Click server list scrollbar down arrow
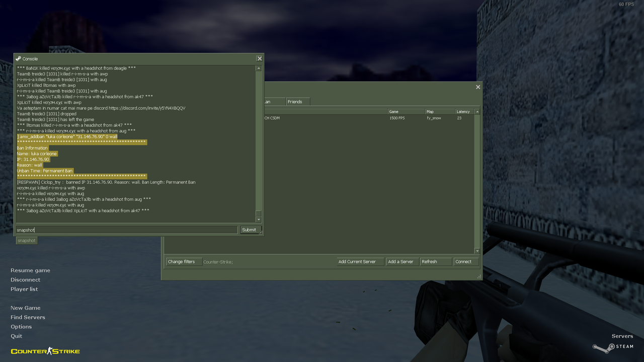The image size is (644, 362). tap(477, 250)
